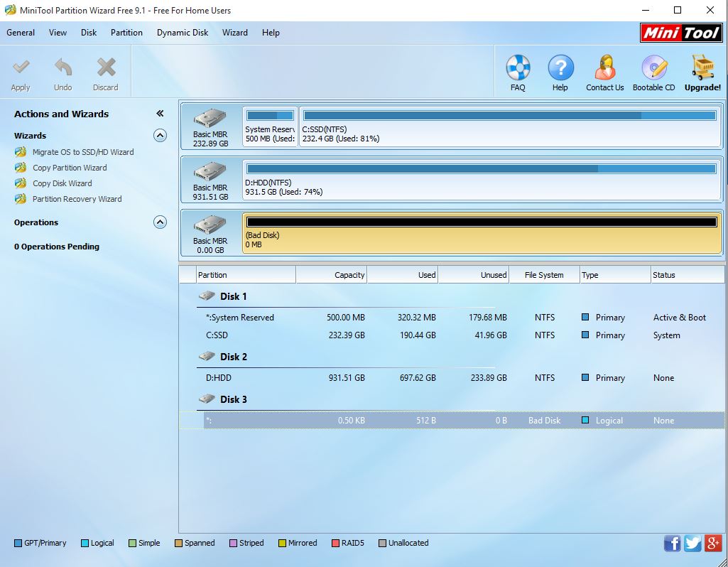Sort by Capacity column header

tap(332, 275)
